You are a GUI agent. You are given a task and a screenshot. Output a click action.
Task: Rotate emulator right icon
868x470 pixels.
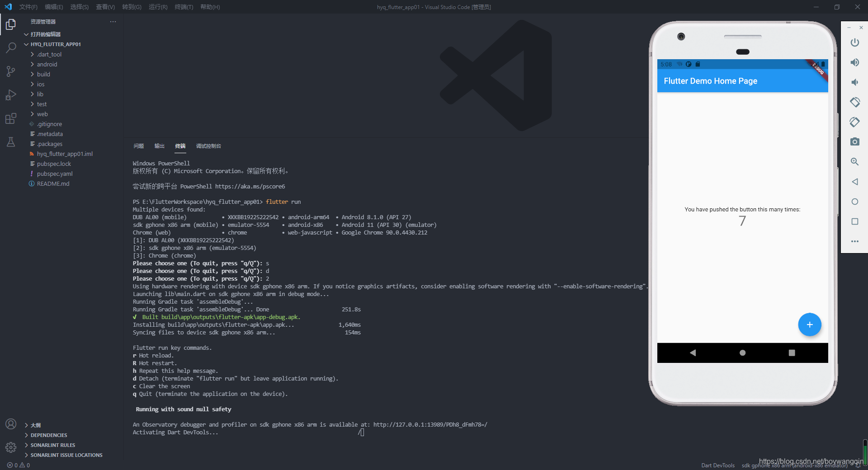click(x=854, y=122)
